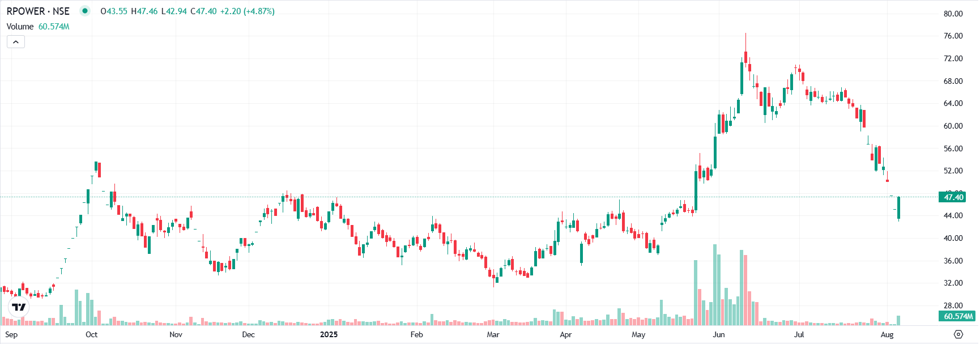
Task: Open chart settings gear icon
Action: pyautogui.click(x=958, y=334)
